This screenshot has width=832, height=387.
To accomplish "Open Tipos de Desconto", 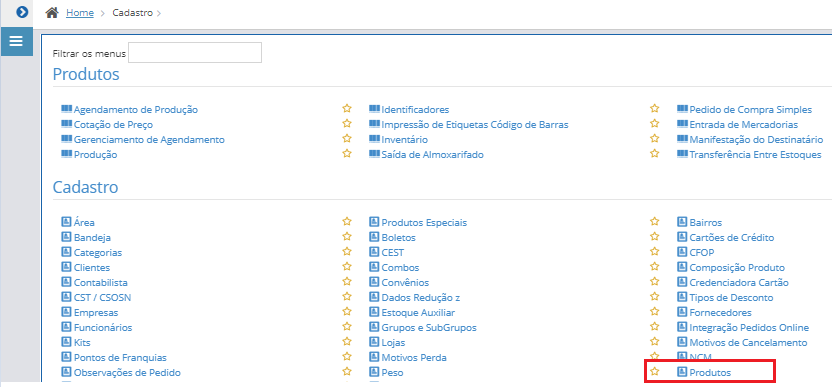I will tap(731, 297).
